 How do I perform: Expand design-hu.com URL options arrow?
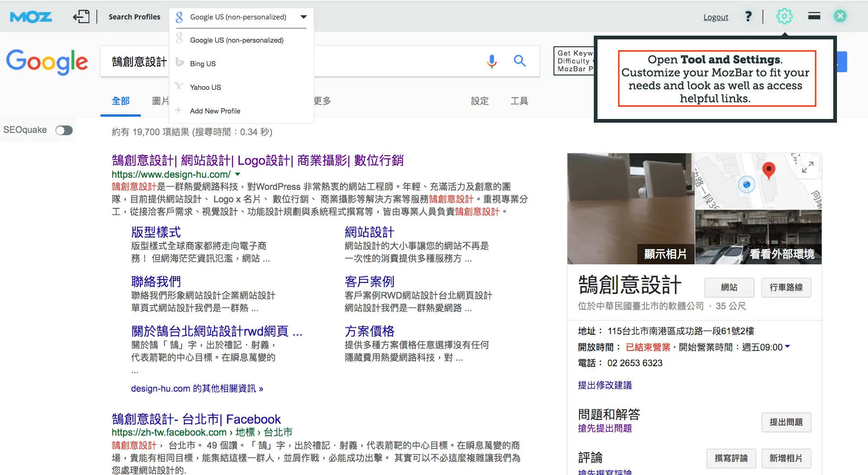click(238, 175)
